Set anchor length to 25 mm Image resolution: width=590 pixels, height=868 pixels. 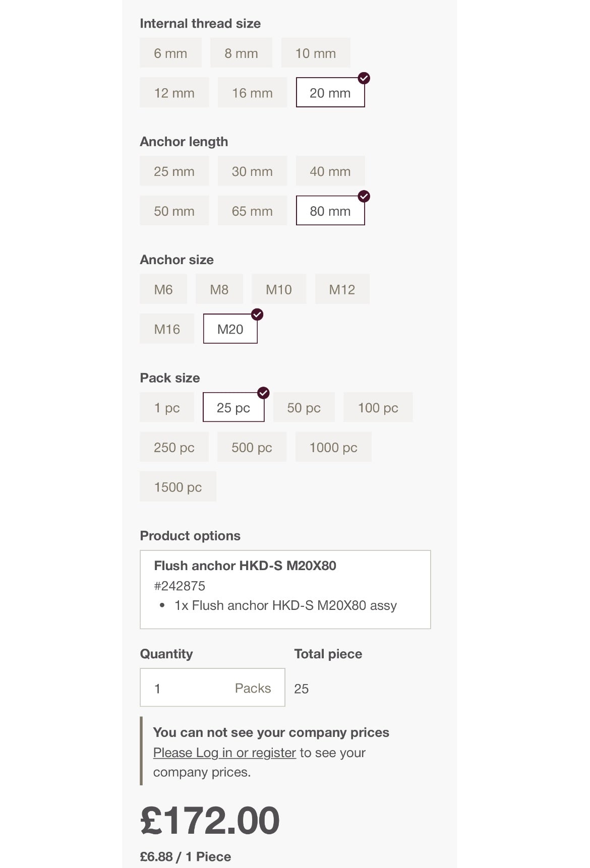click(174, 171)
